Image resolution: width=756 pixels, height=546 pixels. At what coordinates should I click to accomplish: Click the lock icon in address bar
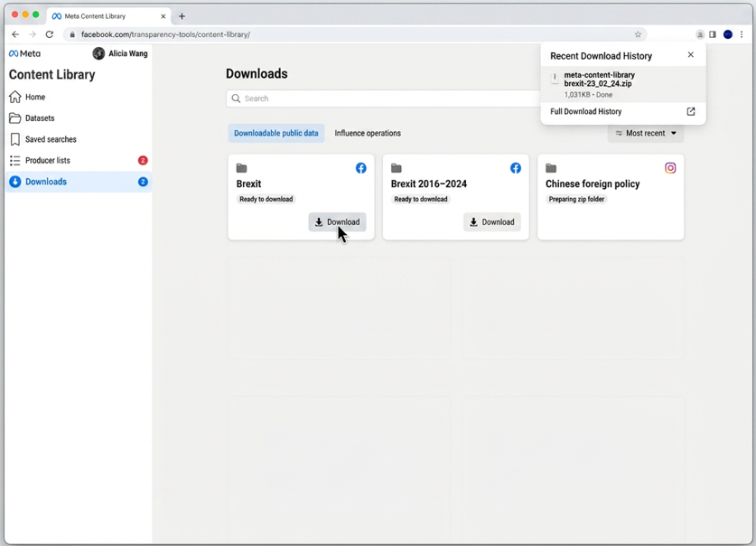click(72, 34)
